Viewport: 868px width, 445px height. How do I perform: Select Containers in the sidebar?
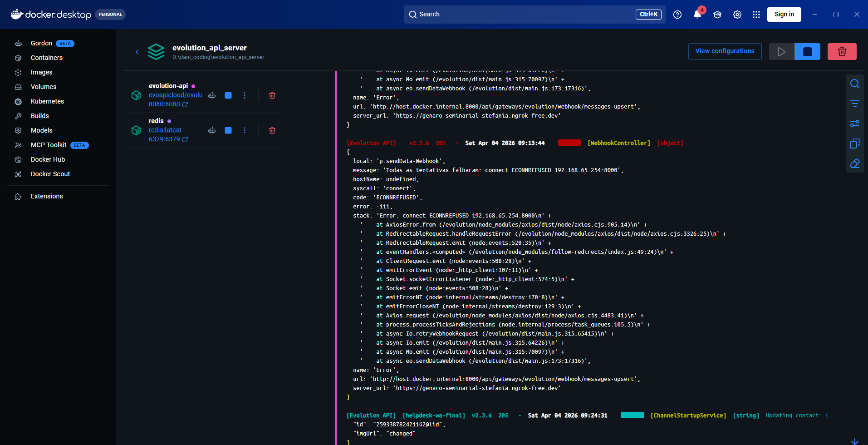click(x=46, y=58)
